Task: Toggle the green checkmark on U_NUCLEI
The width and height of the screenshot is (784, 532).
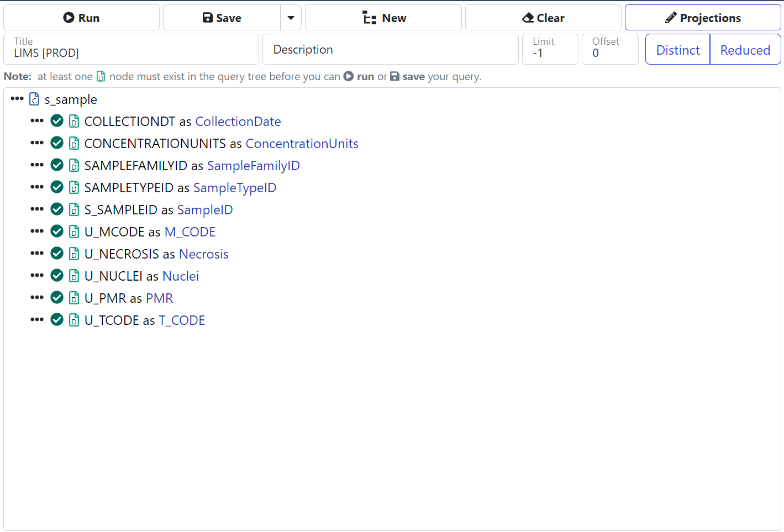Action: pyautogui.click(x=57, y=276)
